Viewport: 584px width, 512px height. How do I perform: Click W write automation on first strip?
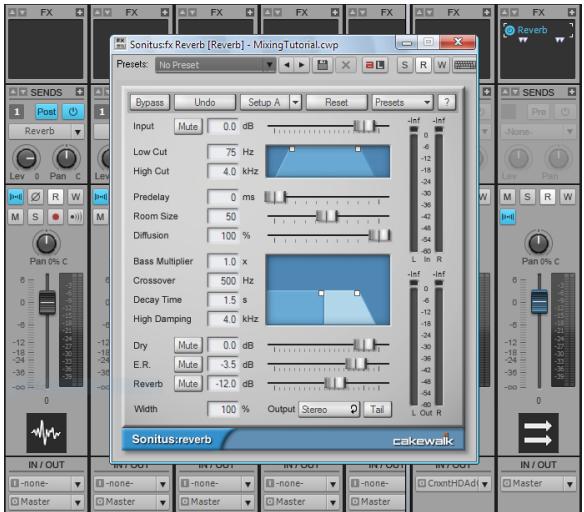point(76,197)
